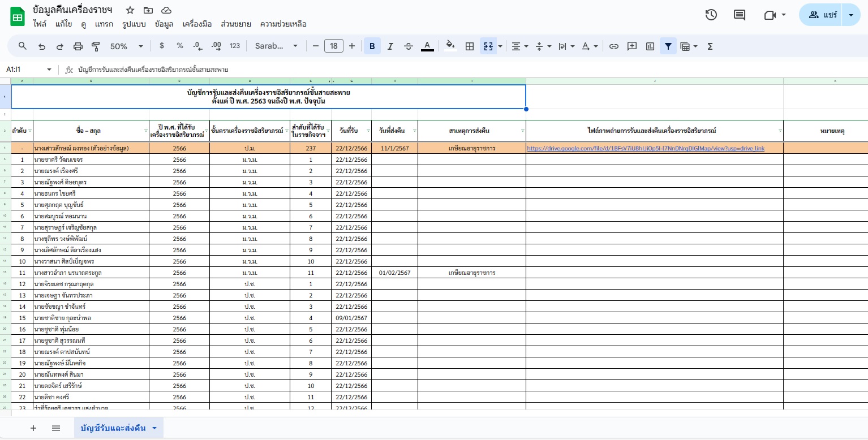
Task: Open the Google Drive link in row 4
Action: 645,148
